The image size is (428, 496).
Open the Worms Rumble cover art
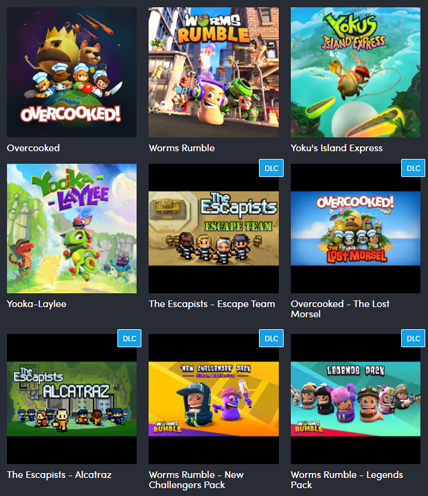tap(214, 72)
